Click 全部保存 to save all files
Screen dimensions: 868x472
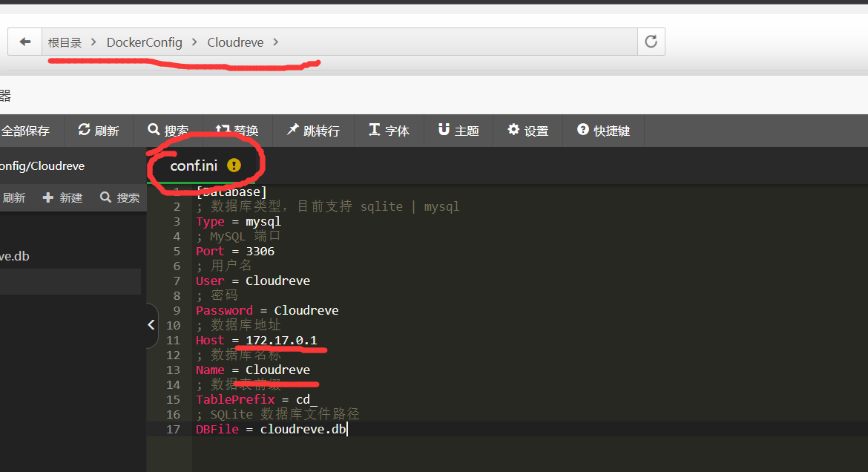(26, 131)
